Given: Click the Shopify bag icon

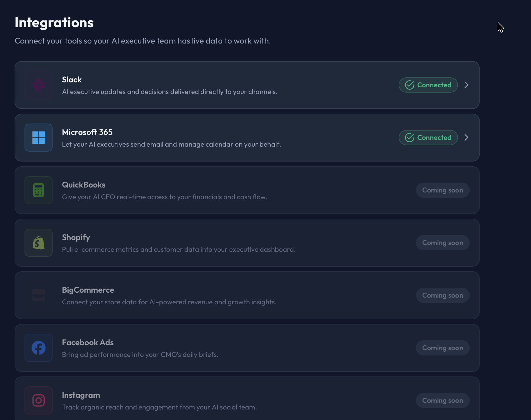Looking at the screenshot, I should pyautogui.click(x=38, y=243).
